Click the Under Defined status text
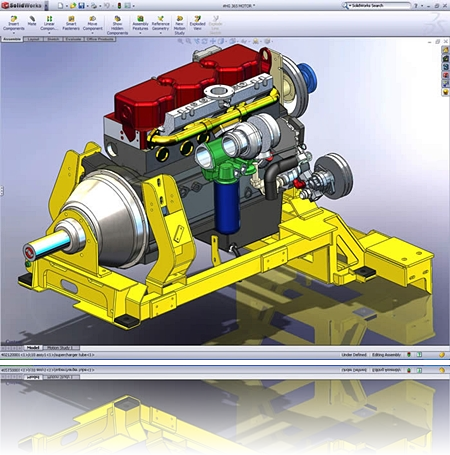Viewport: 450px width, 455px height. click(354, 355)
